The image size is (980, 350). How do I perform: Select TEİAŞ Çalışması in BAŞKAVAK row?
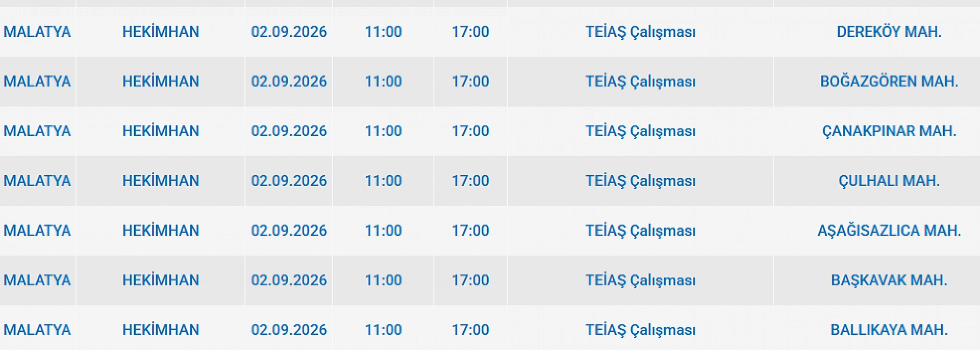[640, 281]
